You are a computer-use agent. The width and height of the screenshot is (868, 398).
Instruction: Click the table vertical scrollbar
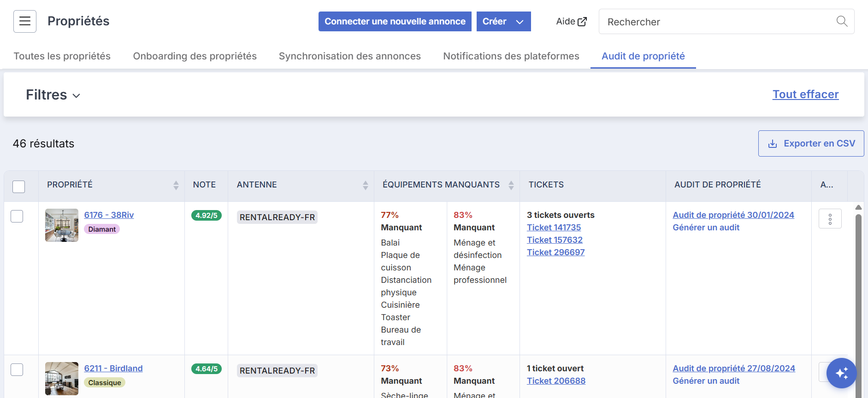pyautogui.click(x=858, y=299)
